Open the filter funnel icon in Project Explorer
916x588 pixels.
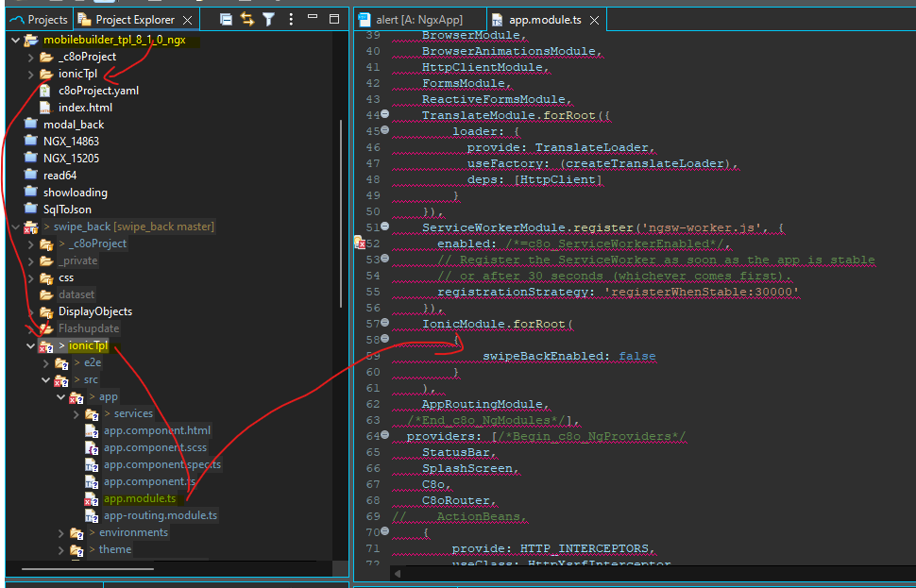pos(269,19)
